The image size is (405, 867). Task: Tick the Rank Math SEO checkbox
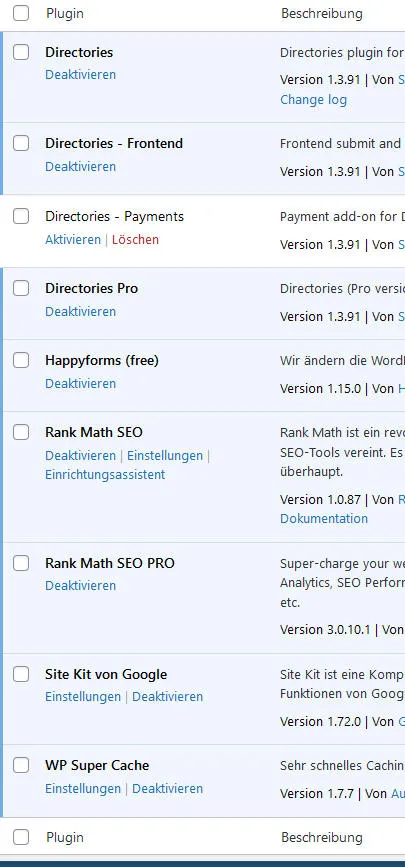point(21,432)
